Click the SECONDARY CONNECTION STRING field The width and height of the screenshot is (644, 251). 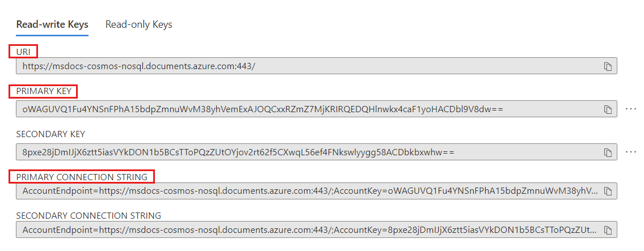(x=284, y=230)
